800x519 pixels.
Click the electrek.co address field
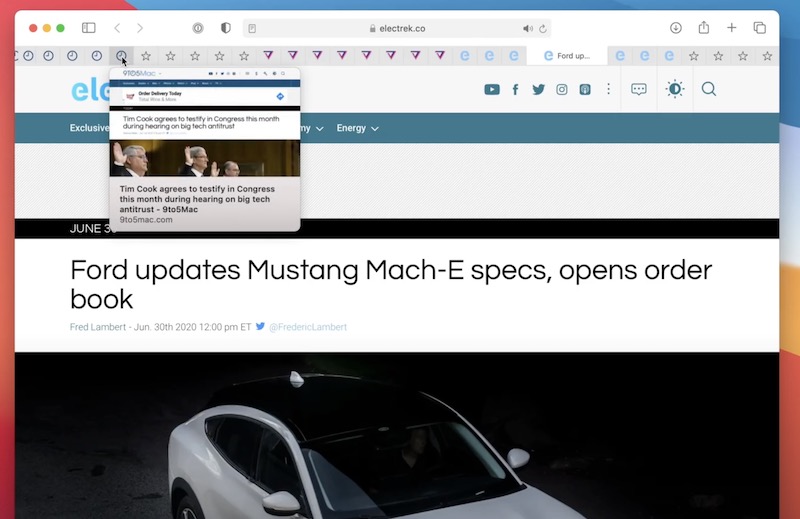tap(397, 29)
